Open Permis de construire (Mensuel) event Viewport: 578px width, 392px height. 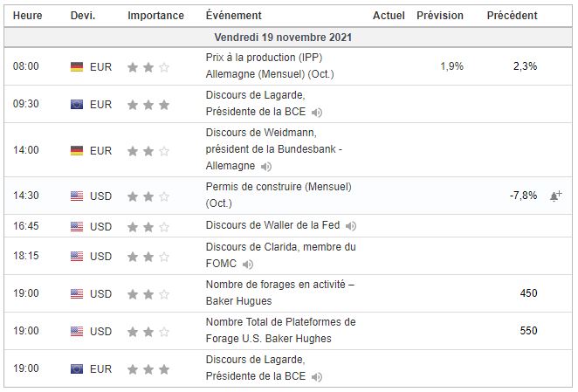[279, 196]
